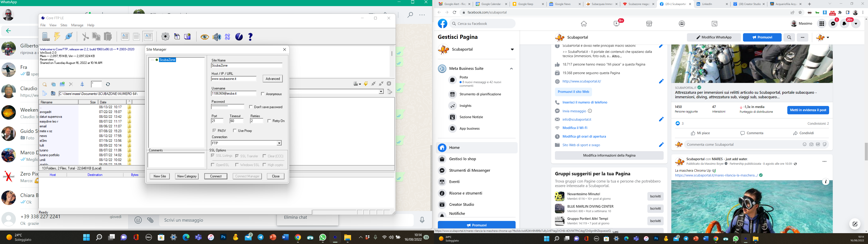The image size is (868, 244).
Task: Go to Facebook Home house icon
Action: (584, 23)
